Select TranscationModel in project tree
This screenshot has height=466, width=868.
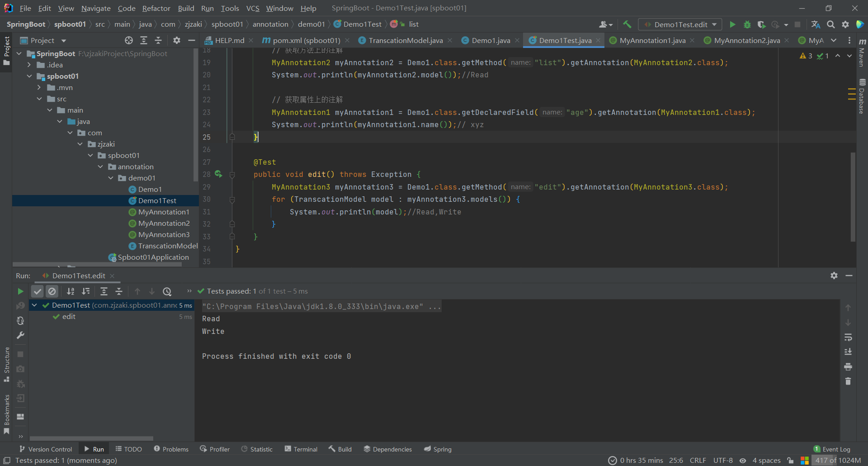coord(163,246)
